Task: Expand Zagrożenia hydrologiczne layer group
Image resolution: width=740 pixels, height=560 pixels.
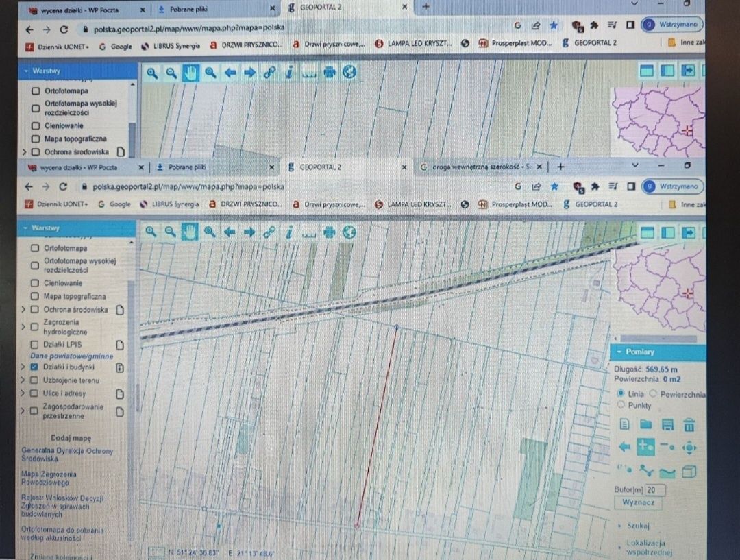Action: [23, 327]
